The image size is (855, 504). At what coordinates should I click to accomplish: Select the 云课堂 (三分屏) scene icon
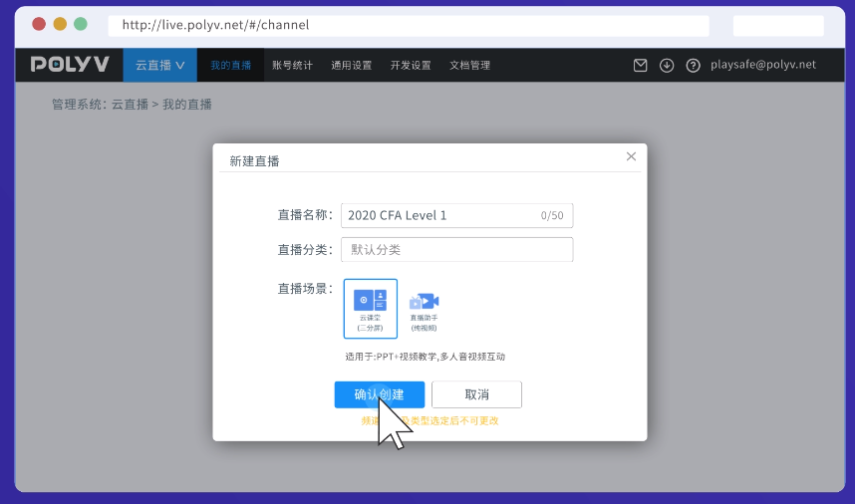tap(371, 309)
